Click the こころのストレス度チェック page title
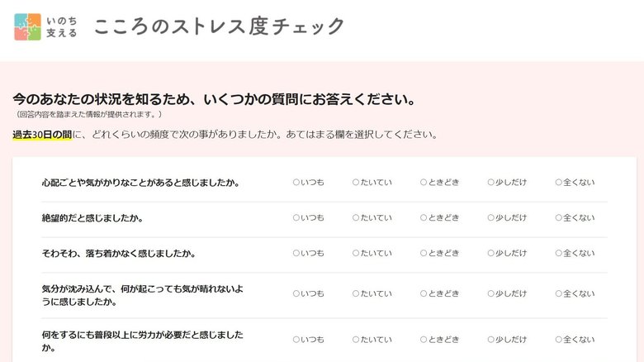This screenshot has height=362, width=644. pyautogui.click(x=219, y=26)
